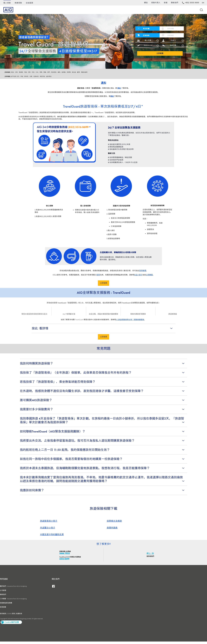Viewport: 207px width, 644px height.
Task: Expand FAQ 我應該如何索償？
Action: coord(103,490)
